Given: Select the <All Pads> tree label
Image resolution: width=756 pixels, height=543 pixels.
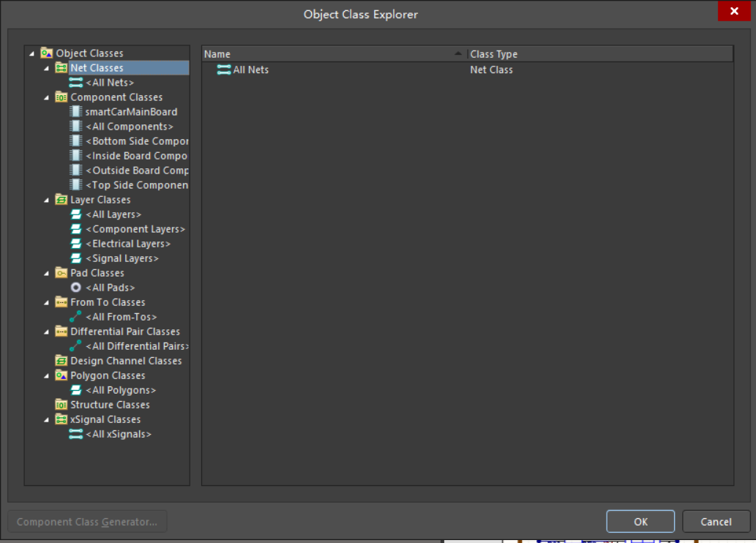Looking at the screenshot, I should pyautogui.click(x=110, y=288).
